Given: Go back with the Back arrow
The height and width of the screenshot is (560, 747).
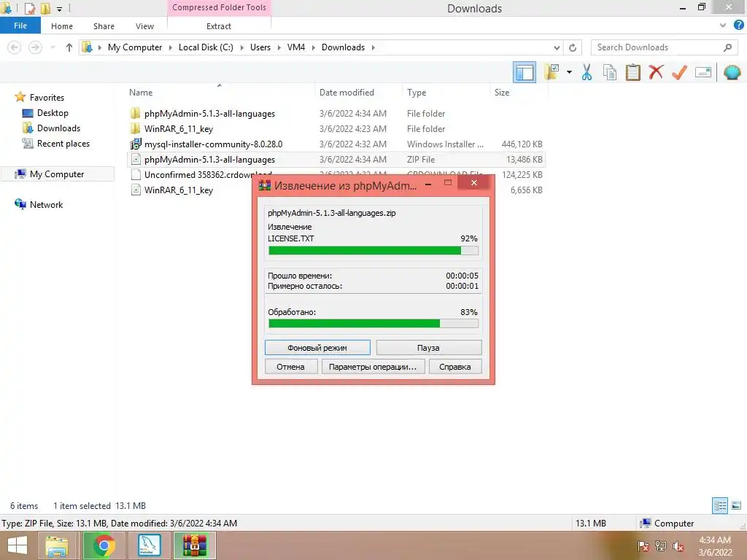Looking at the screenshot, I should [x=15, y=47].
